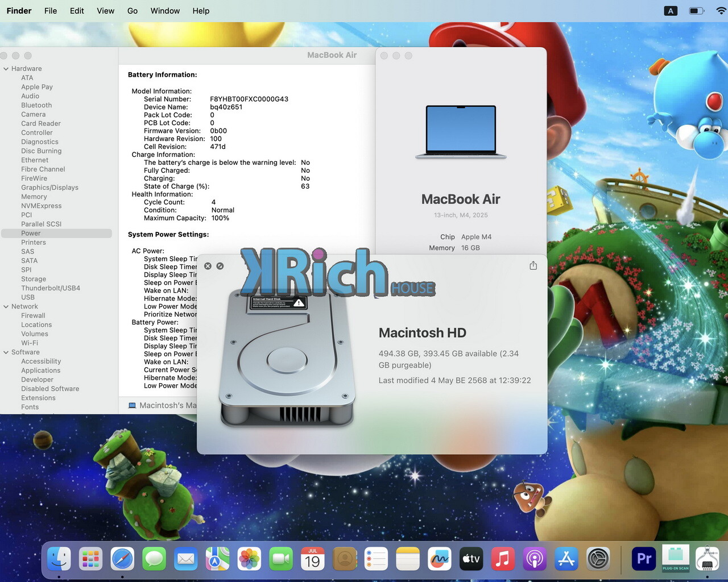Select Graphics/Displays in the sidebar
728x582 pixels.
(x=49, y=188)
